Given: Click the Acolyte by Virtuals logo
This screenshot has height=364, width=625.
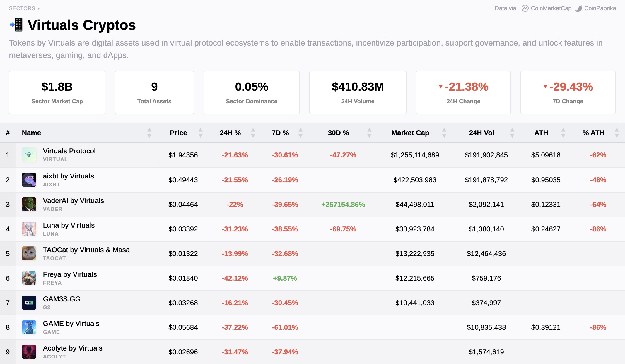Looking at the screenshot, I should (29, 352).
